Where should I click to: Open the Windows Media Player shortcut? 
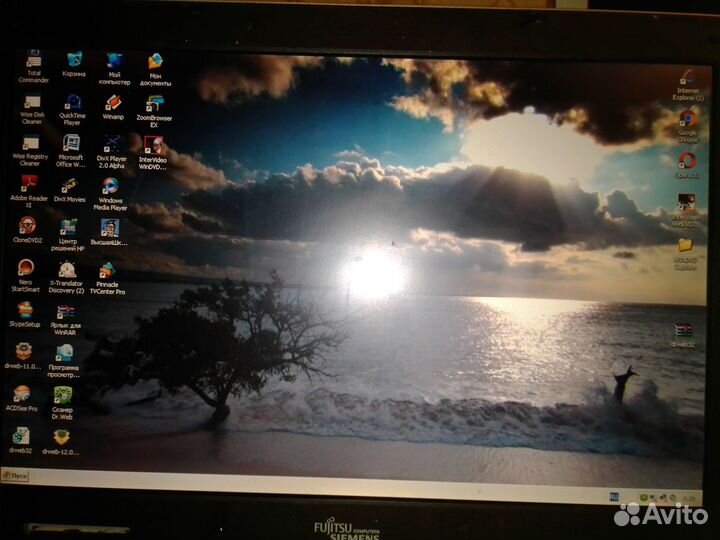[110, 194]
